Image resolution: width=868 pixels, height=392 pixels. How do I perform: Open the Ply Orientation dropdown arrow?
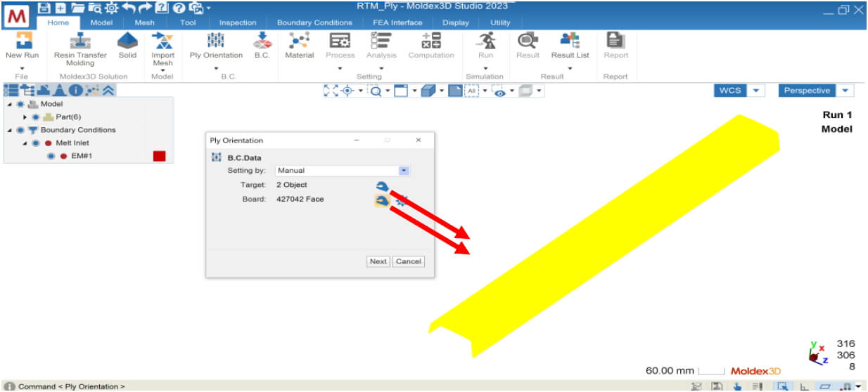(x=216, y=67)
